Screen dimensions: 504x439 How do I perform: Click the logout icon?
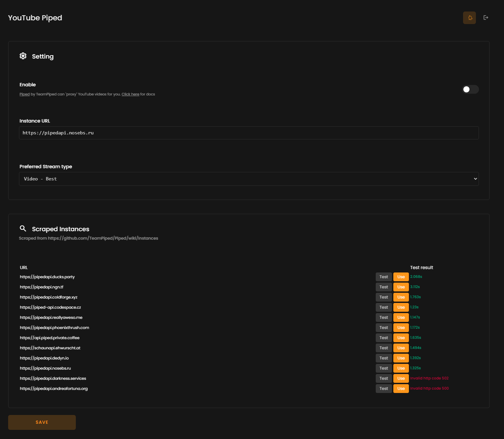pos(486,18)
